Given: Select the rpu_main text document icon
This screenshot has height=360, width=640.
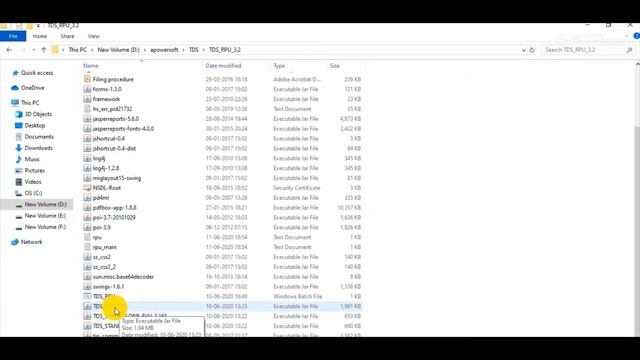Looking at the screenshot, I should click(87, 247).
